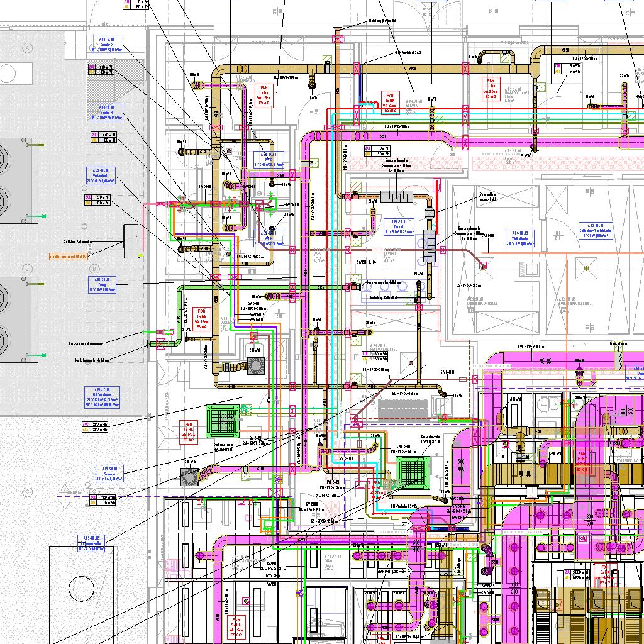The width and height of the screenshot is (644, 644).
Task: Click grid axis marker A
Action: tap(27, 48)
